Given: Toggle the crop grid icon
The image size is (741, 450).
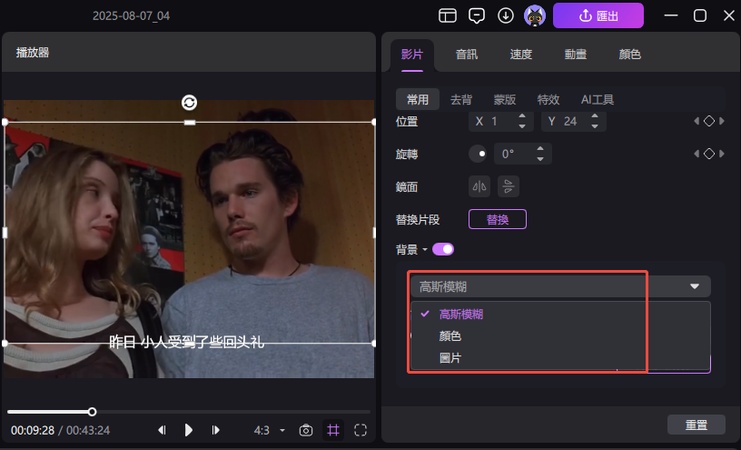Looking at the screenshot, I should [333, 430].
